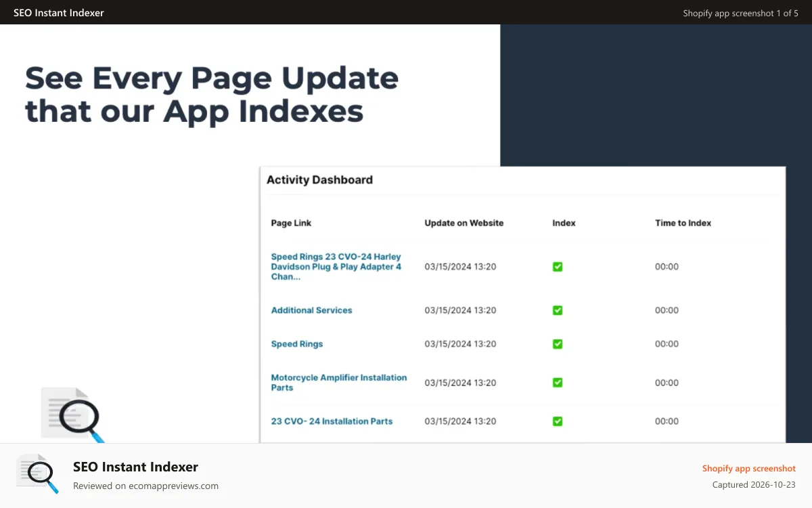Click the SEO Instant Indexer footer title
Screen dimensions: 812x508
coord(135,467)
